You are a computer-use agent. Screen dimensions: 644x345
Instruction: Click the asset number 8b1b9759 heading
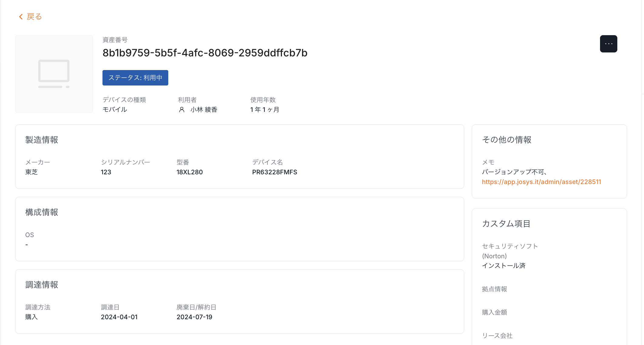205,53
